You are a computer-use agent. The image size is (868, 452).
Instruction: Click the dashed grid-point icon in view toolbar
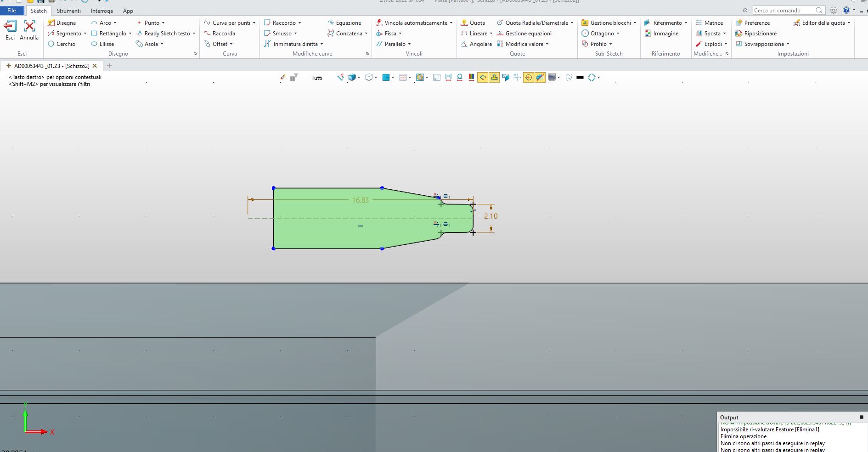(517, 78)
